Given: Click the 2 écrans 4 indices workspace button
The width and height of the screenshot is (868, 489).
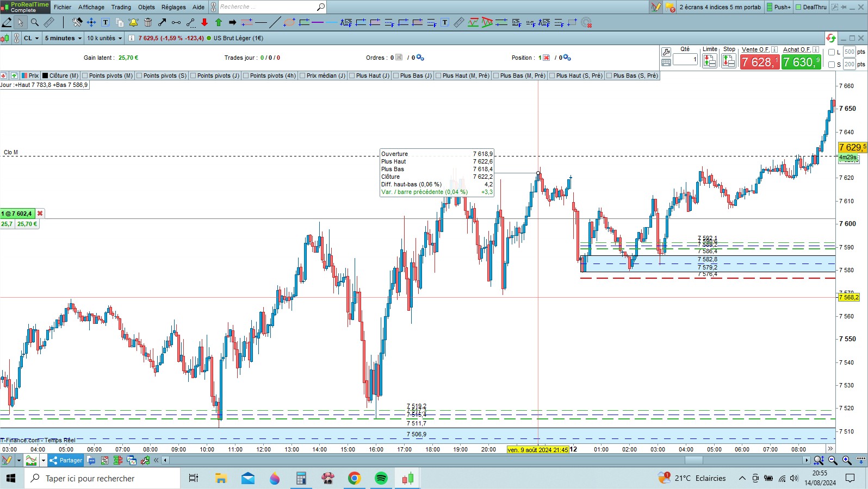Looking at the screenshot, I should pyautogui.click(x=720, y=7).
